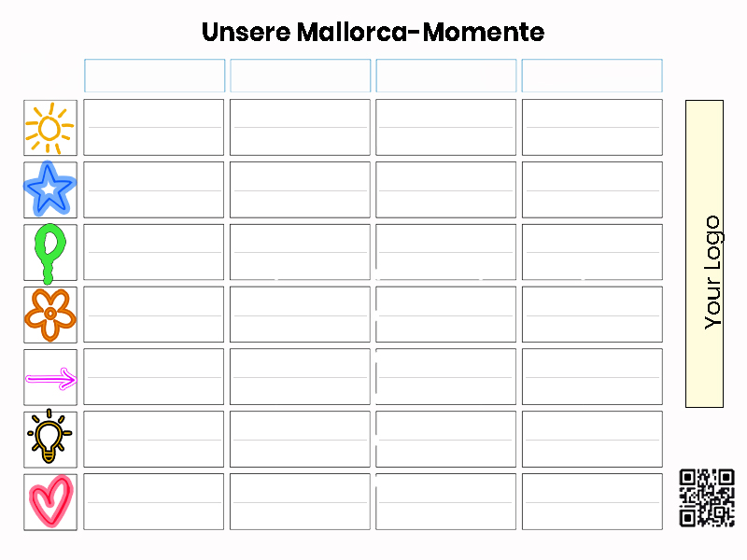This screenshot has height=560, width=747.
Task: Click the third cell in the flower row
Action: (445, 315)
